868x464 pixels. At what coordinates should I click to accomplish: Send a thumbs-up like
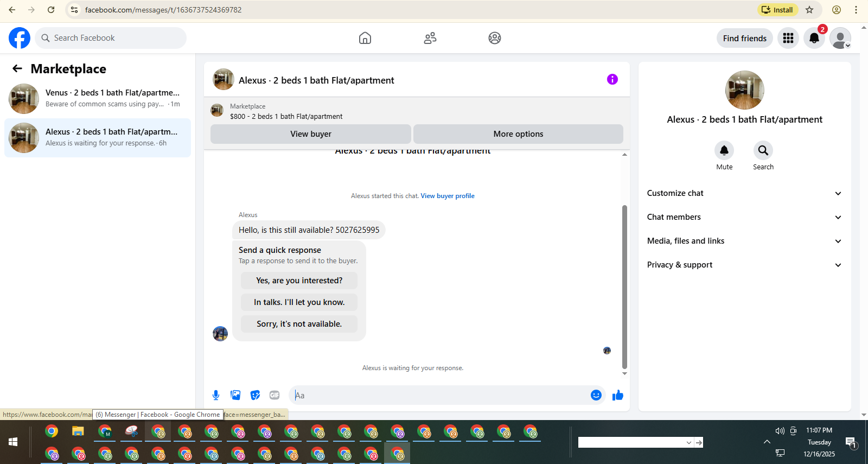618,395
